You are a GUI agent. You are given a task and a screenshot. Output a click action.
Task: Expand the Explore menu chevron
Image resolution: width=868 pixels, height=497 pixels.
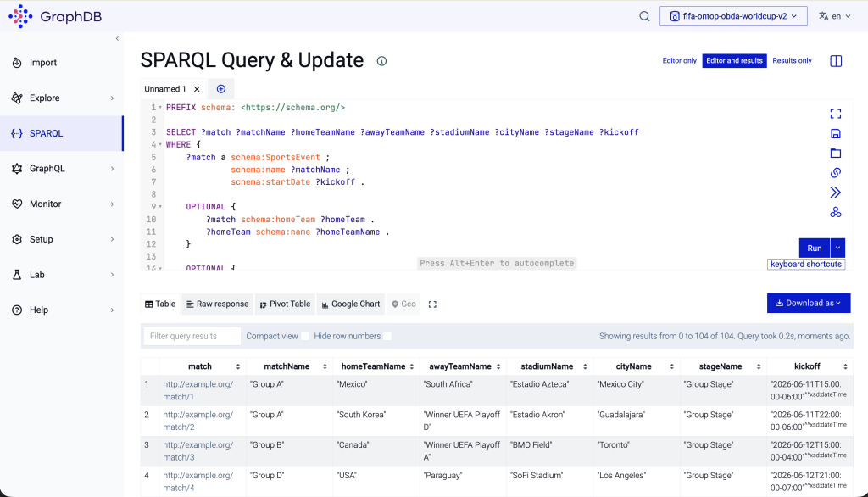[113, 98]
